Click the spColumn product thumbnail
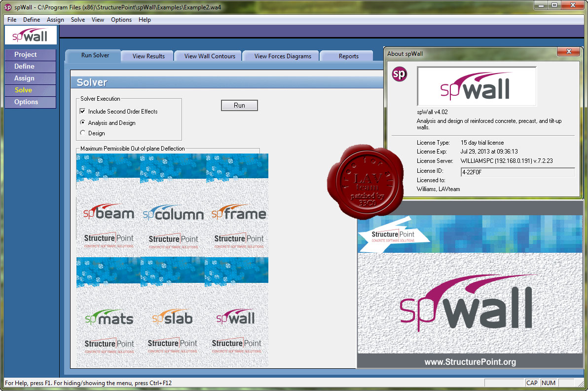The image size is (588, 391). (x=173, y=204)
